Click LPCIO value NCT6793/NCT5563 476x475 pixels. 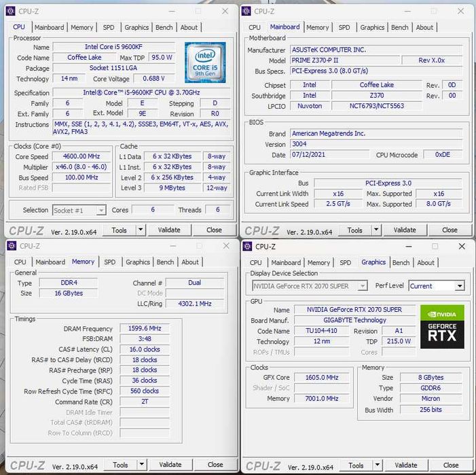tap(377, 106)
